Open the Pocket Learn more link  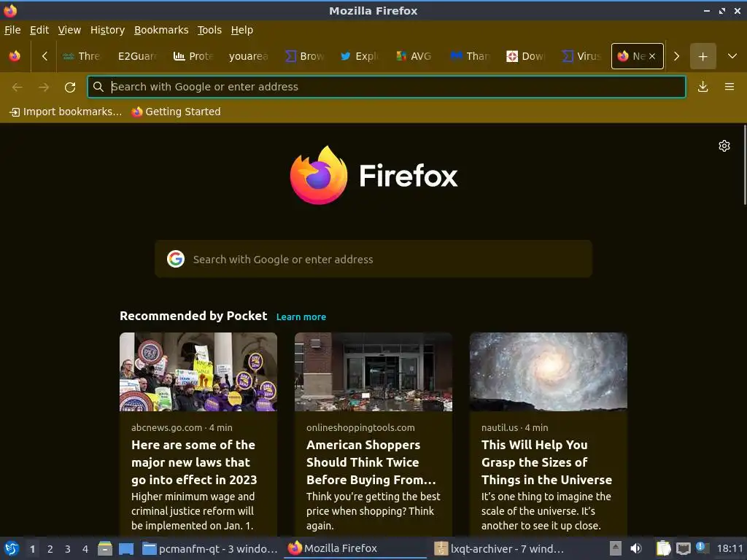[301, 316]
